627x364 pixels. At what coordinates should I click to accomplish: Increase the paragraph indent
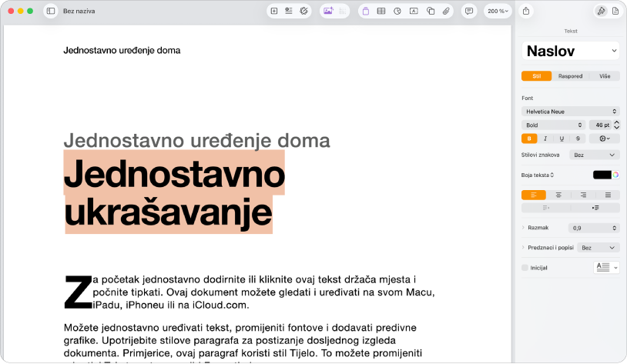(x=595, y=208)
